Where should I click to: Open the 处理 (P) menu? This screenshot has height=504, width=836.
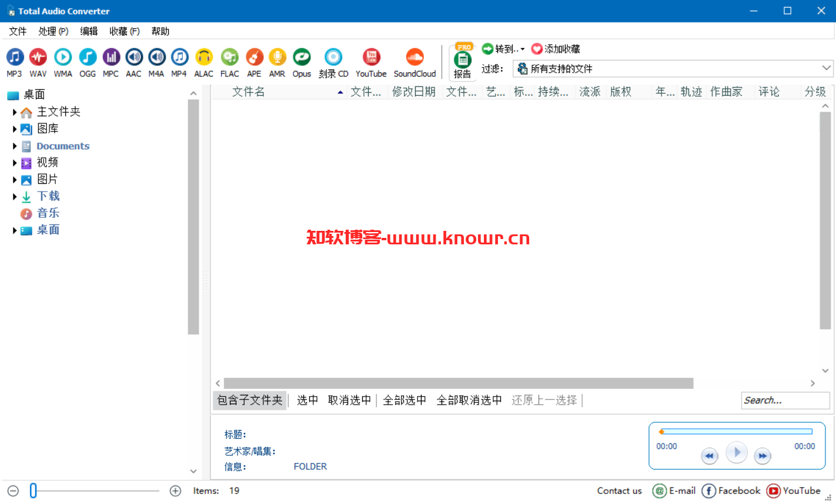click(53, 31)
